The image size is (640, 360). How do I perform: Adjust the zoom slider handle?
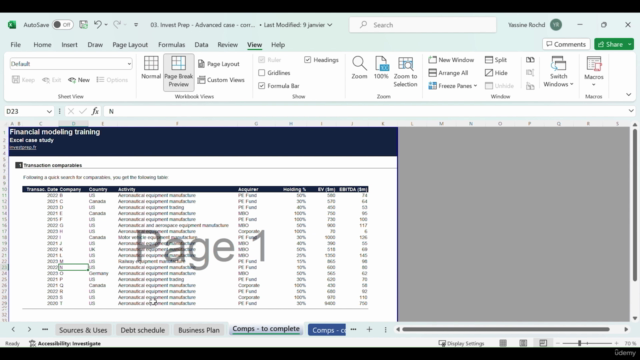coord(579,343)
